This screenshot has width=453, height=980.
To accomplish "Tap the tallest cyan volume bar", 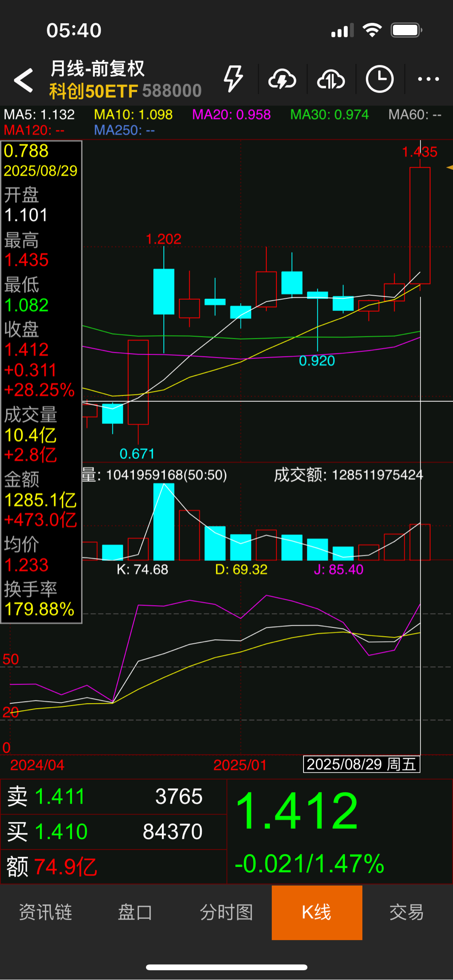I will coord(164,522).
